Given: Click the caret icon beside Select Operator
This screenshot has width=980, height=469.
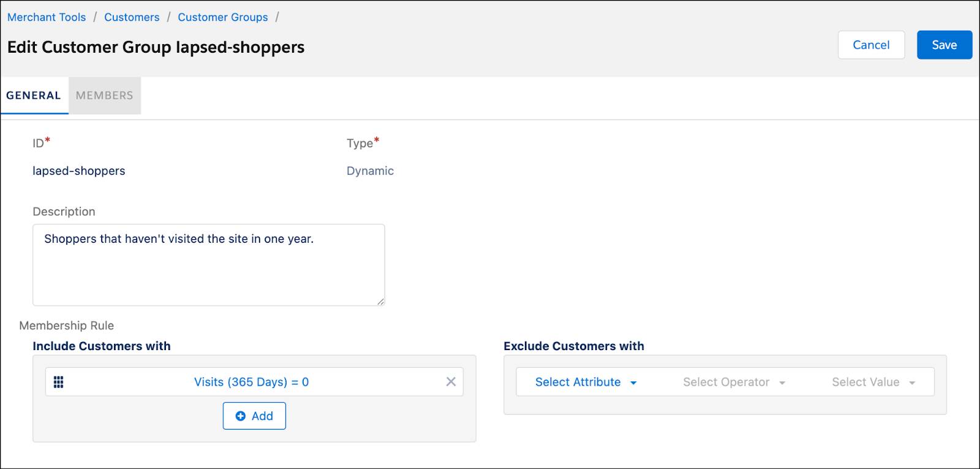Looking at the screenshot, I should 782,382.
